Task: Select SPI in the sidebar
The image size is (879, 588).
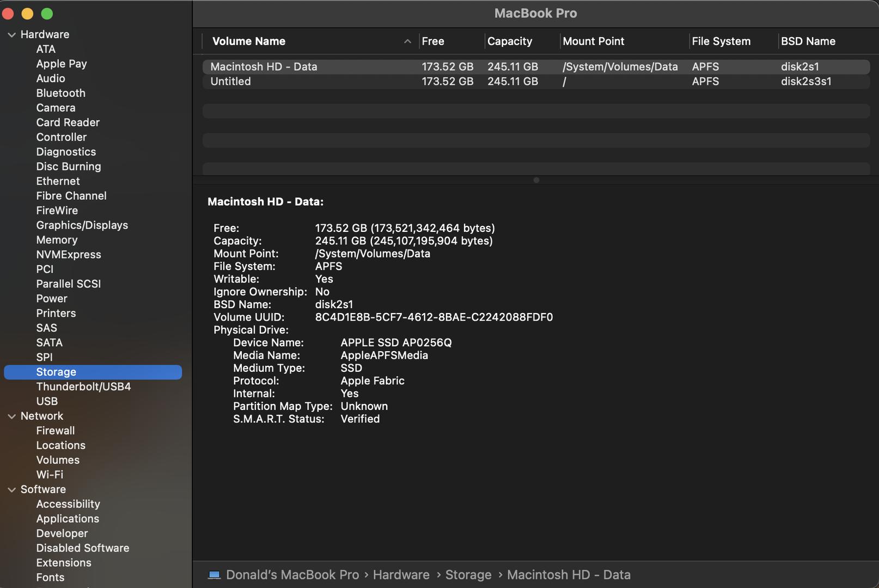Action: coord(44,358)
